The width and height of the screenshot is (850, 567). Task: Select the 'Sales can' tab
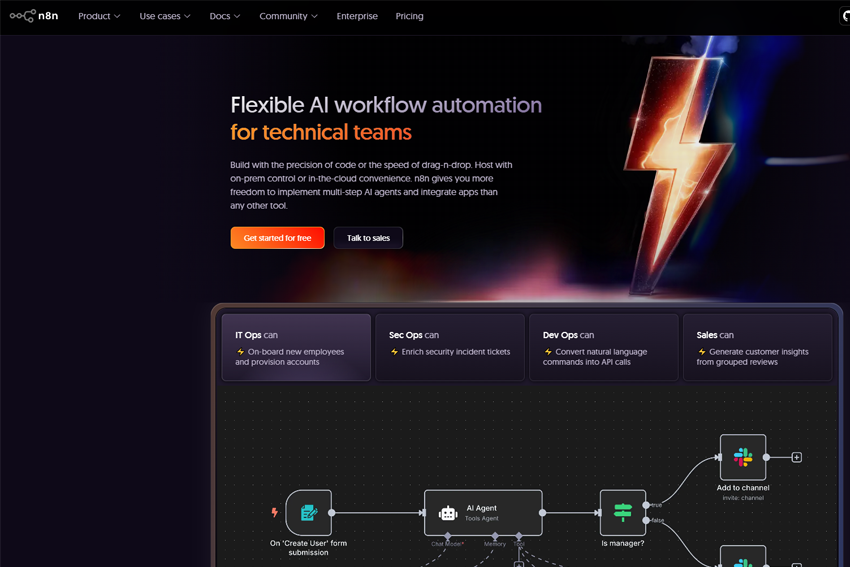757,347
